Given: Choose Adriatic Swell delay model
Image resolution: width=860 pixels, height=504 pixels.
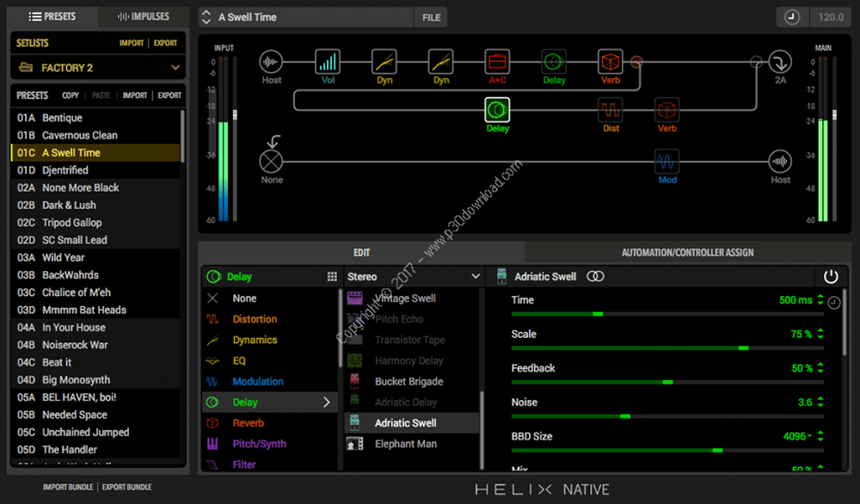Looking at the screenshot, I should tap(411, 423).
